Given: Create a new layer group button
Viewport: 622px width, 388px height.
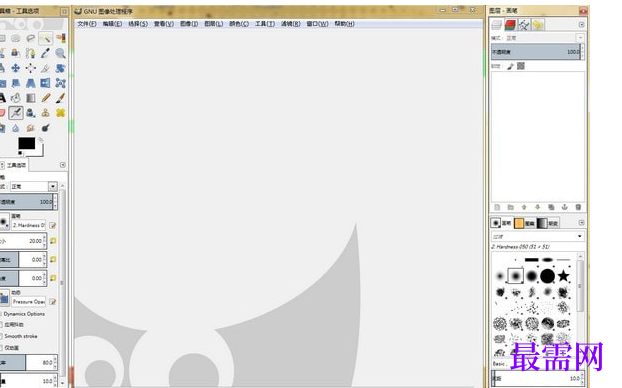Looking at the screenshot, I should tap(511, 207).
